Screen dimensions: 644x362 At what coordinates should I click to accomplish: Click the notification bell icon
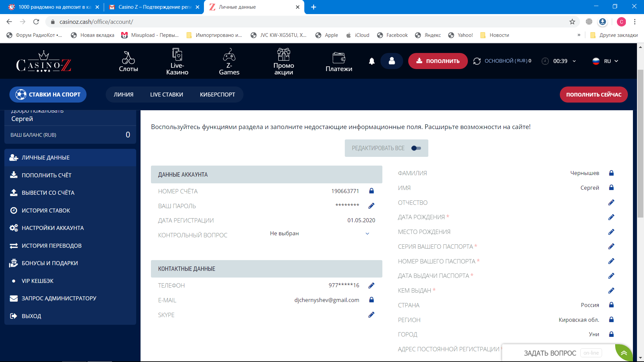[372, 61]
